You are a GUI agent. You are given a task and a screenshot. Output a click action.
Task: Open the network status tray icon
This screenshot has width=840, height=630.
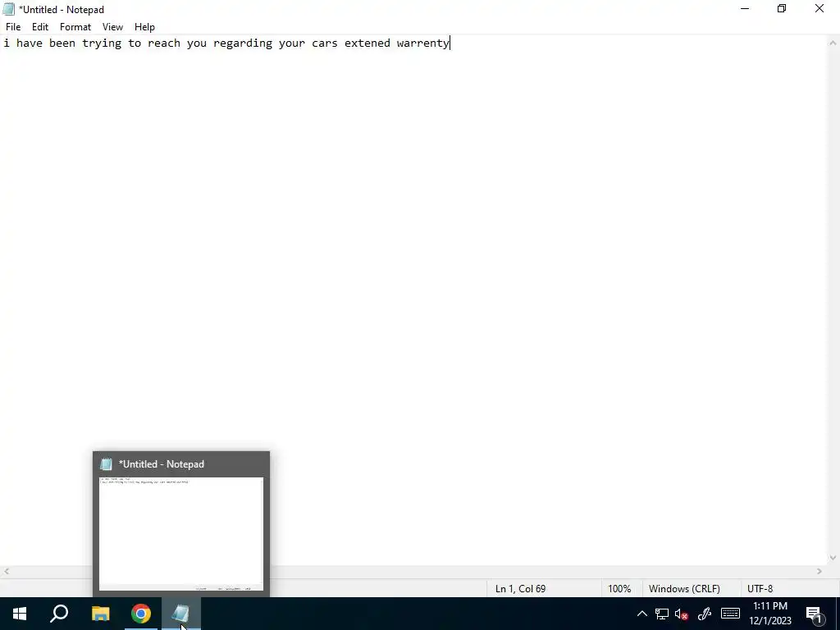(662, 614)
